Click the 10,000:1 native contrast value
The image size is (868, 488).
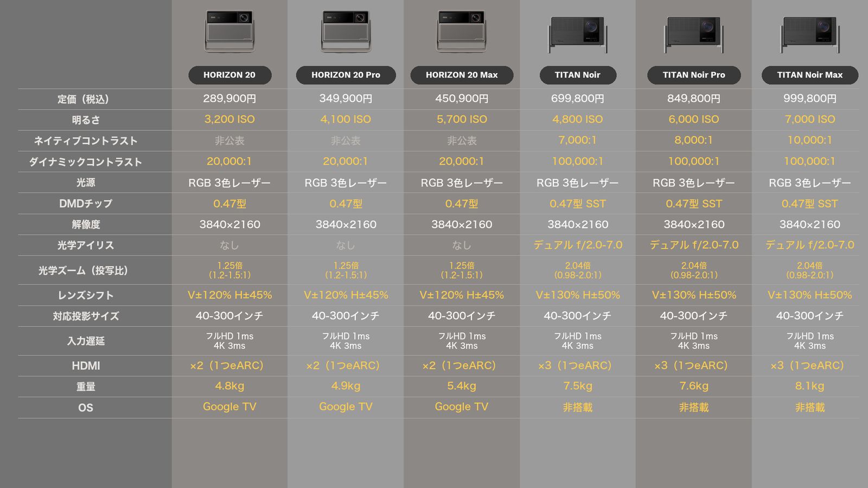(810, 140)
